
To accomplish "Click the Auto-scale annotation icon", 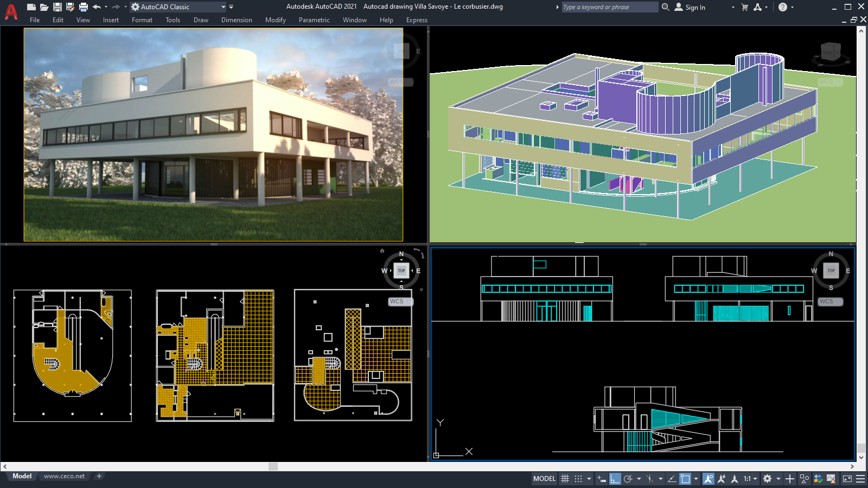I will tap(722, 479).
